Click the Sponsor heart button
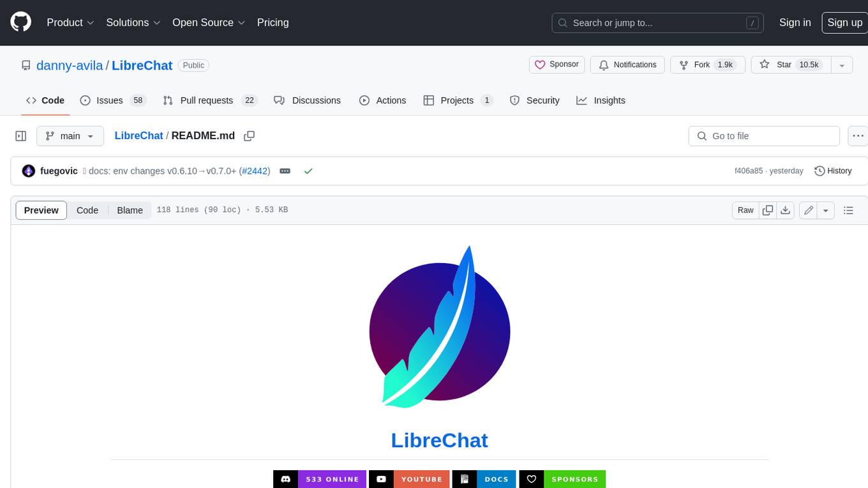The width and height of the screenshot is (868, 488). pyautogui.click(x=557, y=65)
